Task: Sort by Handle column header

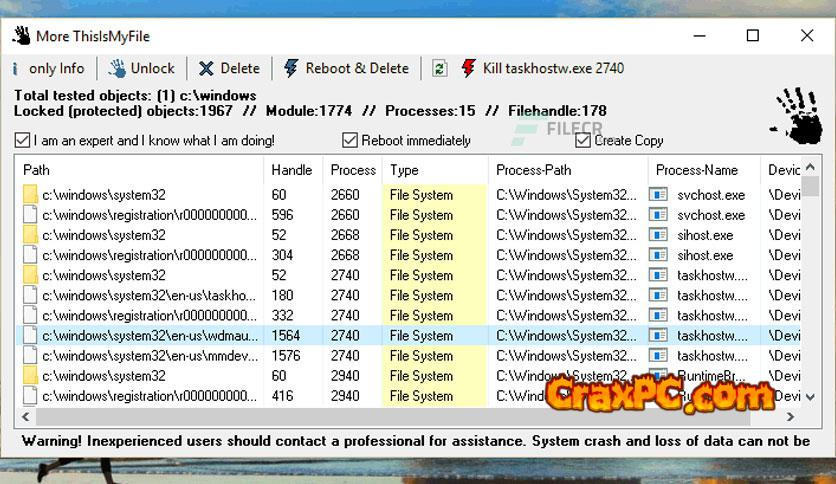Action: tap(292, 170)
